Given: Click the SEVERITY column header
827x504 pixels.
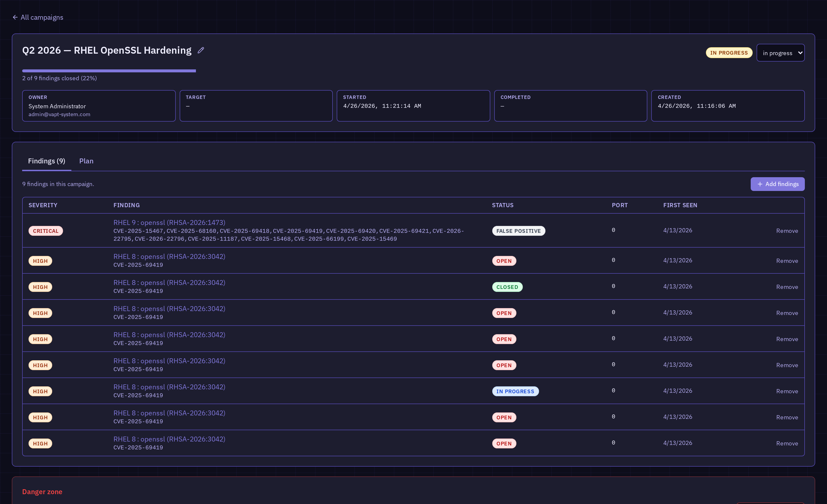Looking at the screenshot, I should (x=43, y=205).
